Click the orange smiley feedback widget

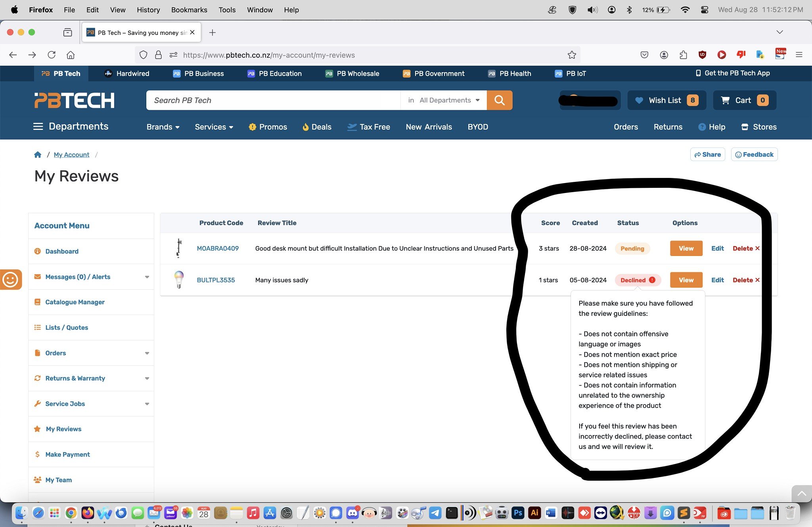pos(10,280)
